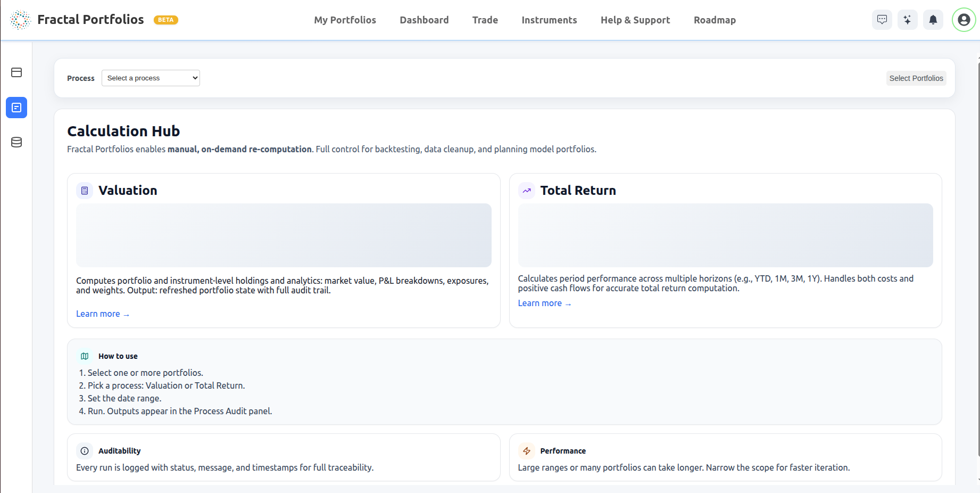
Task: Click the Select Portfolios button
Action: pos(916,78)
